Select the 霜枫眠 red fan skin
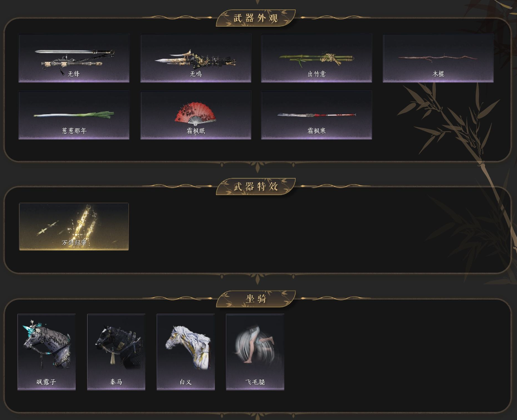Screen dimensions: 517x420 click(196, 115)
